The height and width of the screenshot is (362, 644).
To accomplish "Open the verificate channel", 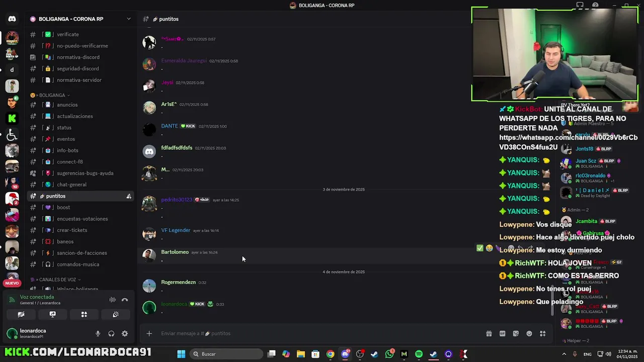I will [x=80, y=34].
